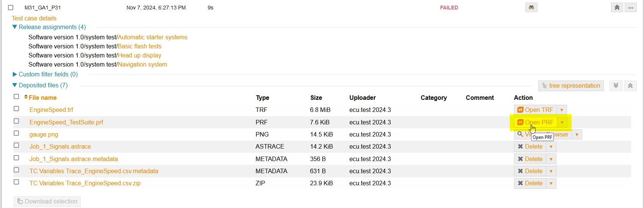Delete the Job_1_Signals.astrace file
The width and height of the screenshot is (644, 208).
[530, 147]
